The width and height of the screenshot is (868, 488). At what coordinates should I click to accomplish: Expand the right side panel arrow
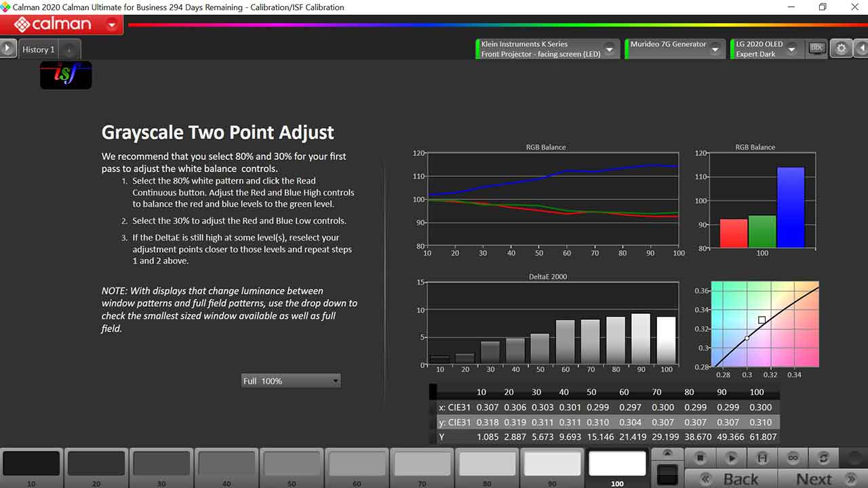coord(861,49)
